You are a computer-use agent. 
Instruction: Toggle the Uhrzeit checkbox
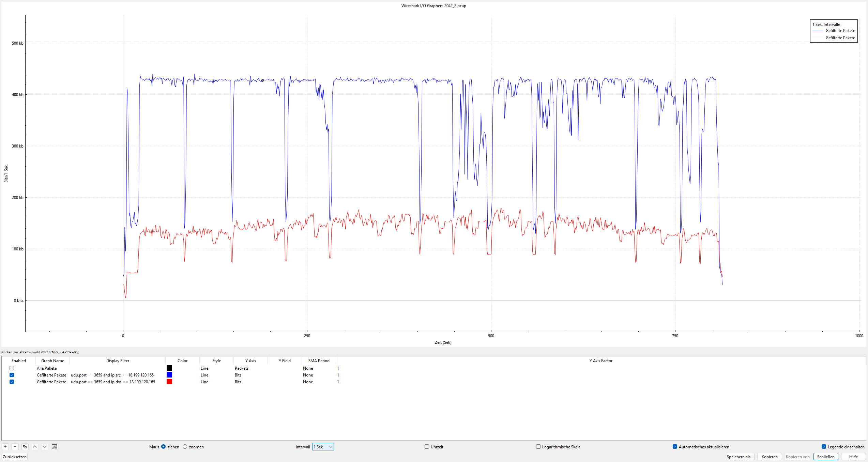(427, 447)
